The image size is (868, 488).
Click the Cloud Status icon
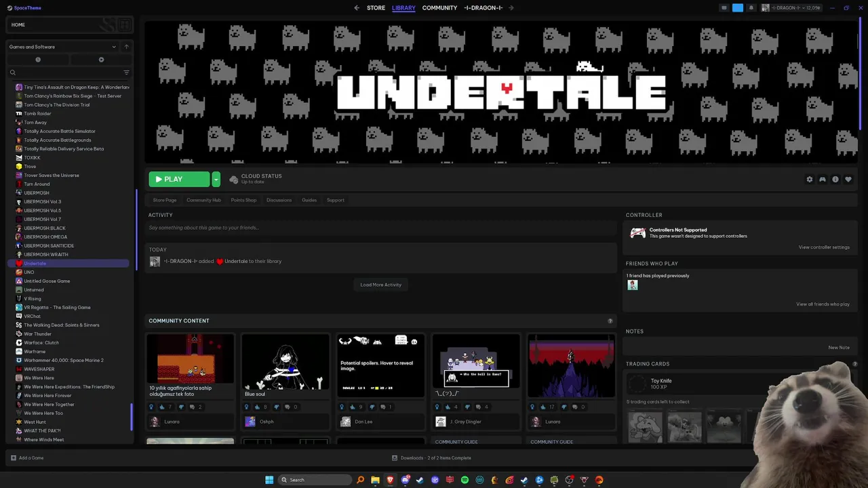tap(234, 180)
